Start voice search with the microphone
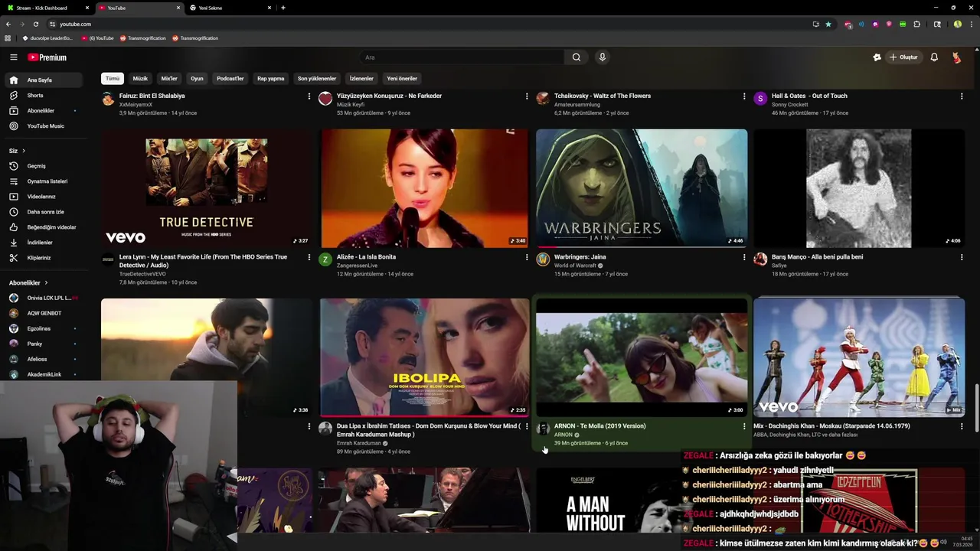 click(x=603, y=57)
